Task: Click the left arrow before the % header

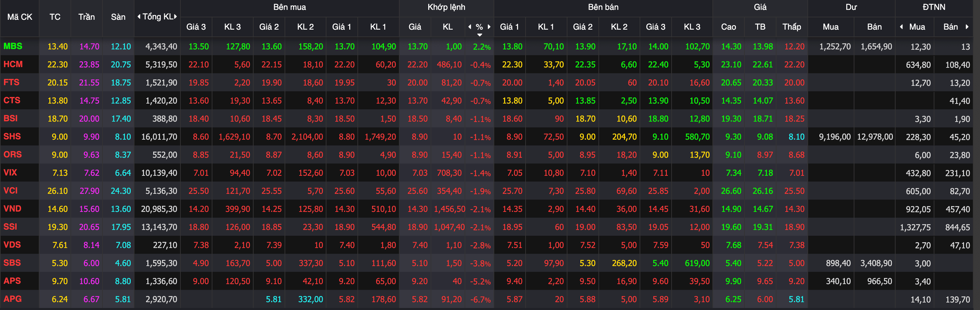Action: pos(470,27)
